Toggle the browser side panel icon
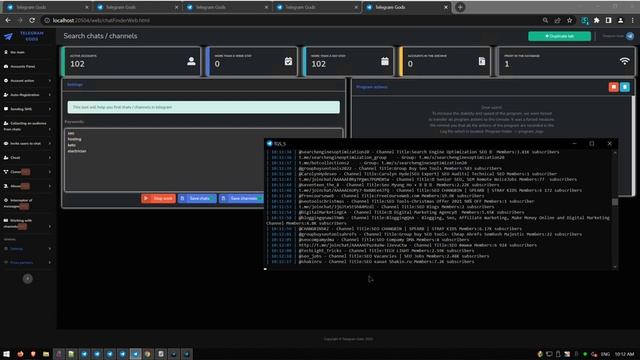This screenshot has width=640, height=360. [x=609, y=20]
